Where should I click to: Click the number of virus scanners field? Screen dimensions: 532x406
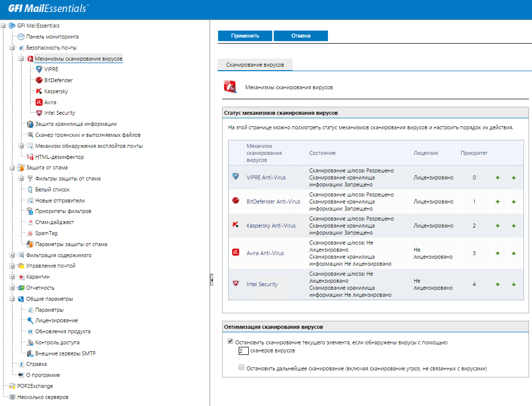coord(243,351)
